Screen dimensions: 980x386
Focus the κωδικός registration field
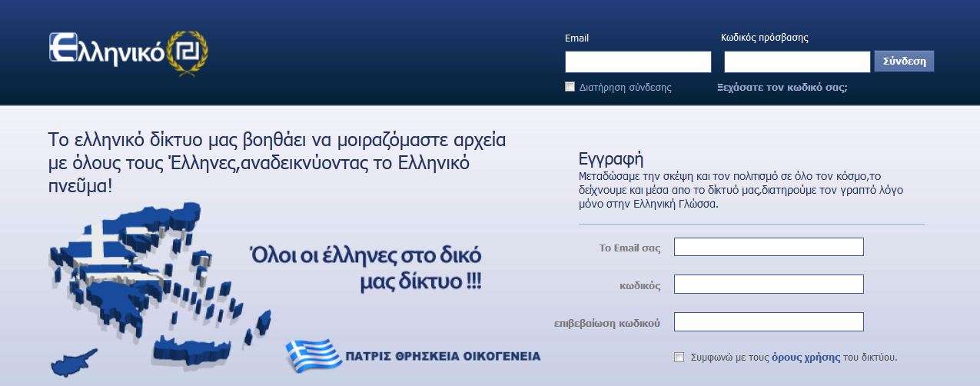tap(769, 285)
